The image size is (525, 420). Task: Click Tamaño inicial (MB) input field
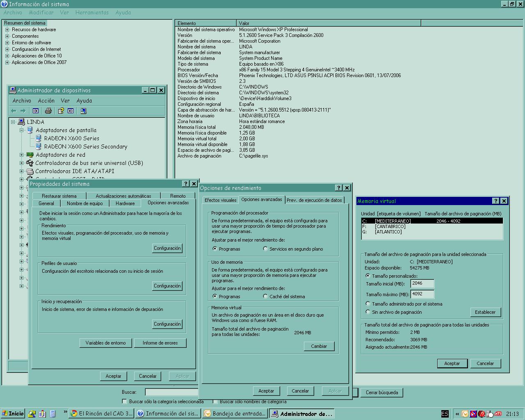[x=422, y=283]
